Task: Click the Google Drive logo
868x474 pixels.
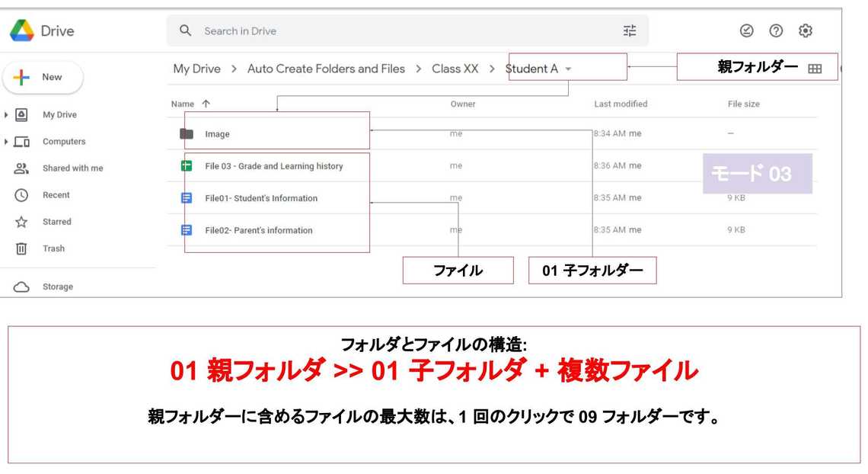Action: [22, 31]
